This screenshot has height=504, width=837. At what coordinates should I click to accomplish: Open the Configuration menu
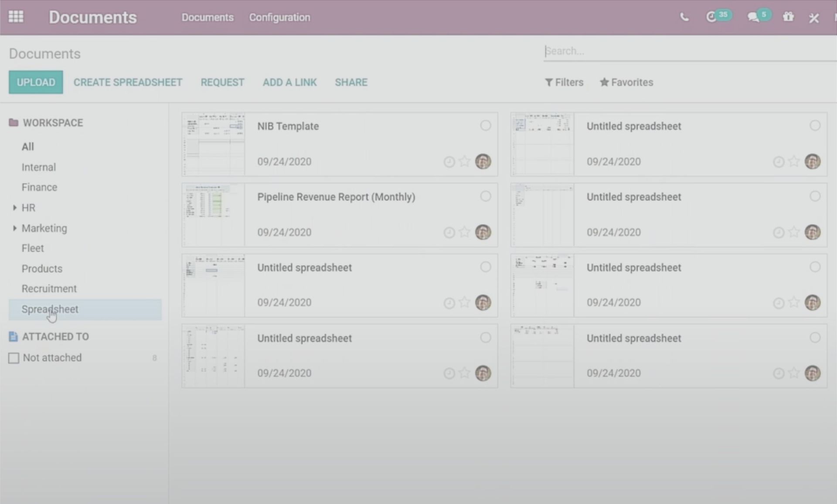(x=279, y=17)
